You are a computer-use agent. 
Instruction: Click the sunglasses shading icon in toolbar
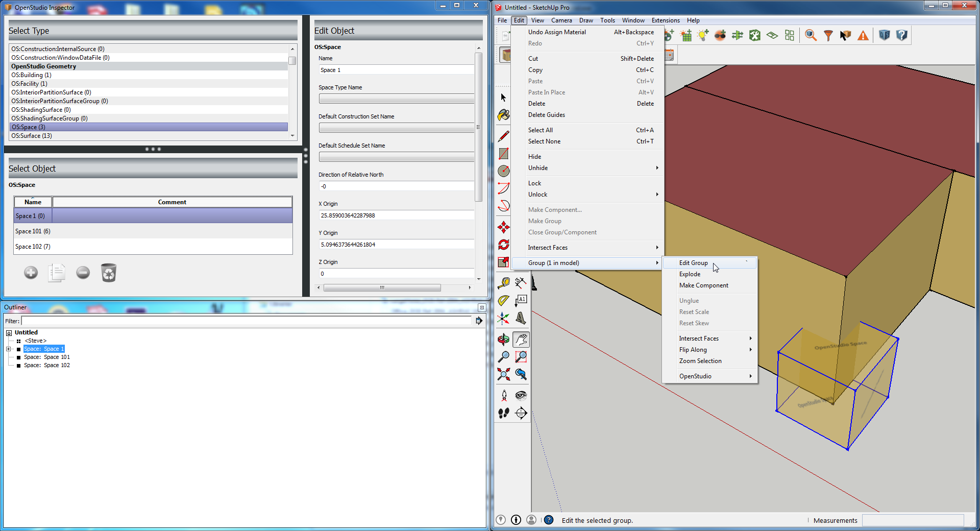[720, 35]
